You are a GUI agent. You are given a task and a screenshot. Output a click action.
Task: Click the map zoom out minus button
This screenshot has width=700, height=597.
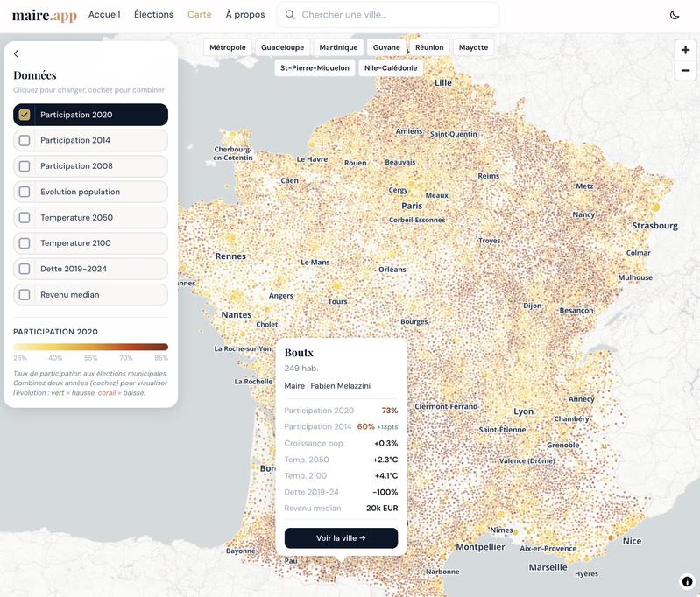point(685,71)
